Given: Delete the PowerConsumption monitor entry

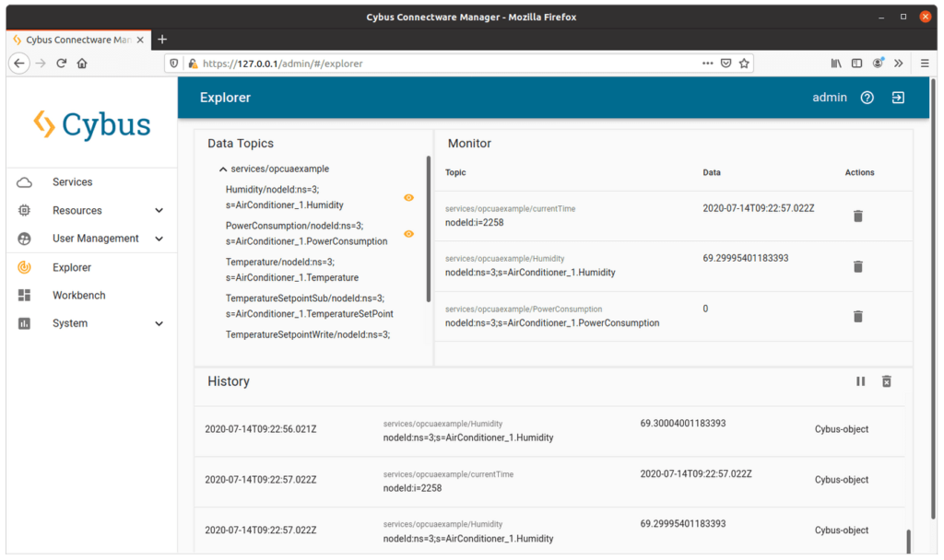Looking at the screenshot, I should 858,317.
